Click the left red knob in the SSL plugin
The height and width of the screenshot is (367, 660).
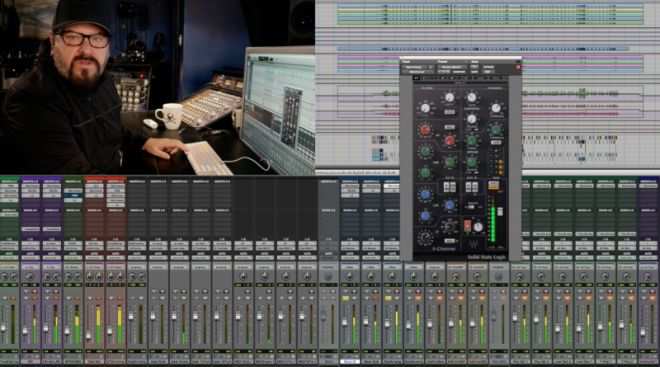pyautogui.click(x=425, y=130)
